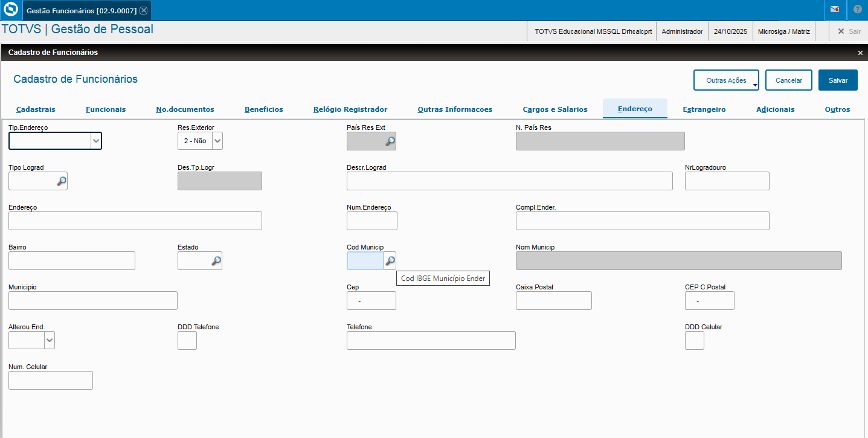Open the Res.Exterior dropdown

tap(217, 141)
